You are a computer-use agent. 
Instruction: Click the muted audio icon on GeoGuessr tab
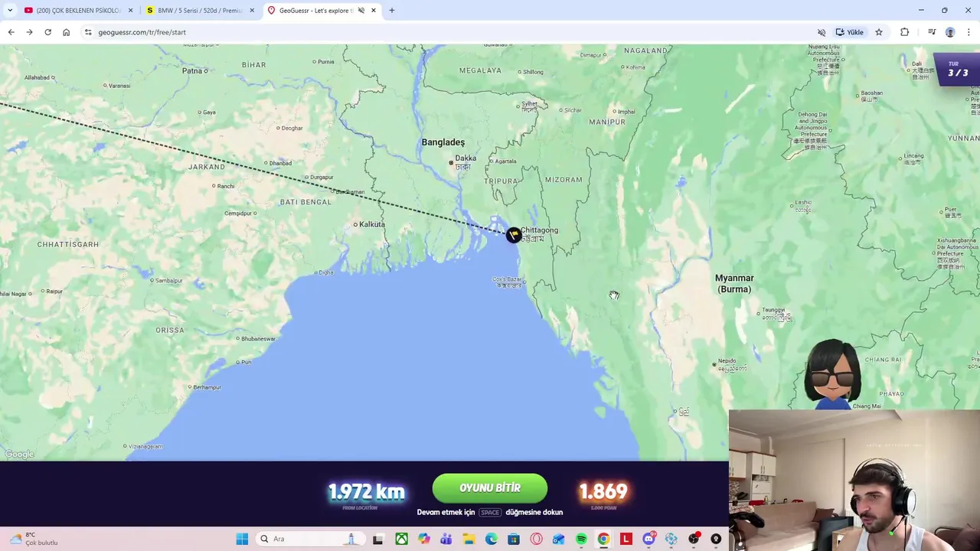pyautogui.click(x=361, y=11)
